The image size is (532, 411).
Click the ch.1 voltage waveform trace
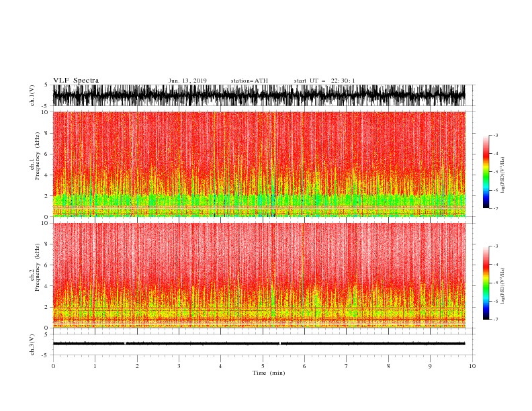259,95
